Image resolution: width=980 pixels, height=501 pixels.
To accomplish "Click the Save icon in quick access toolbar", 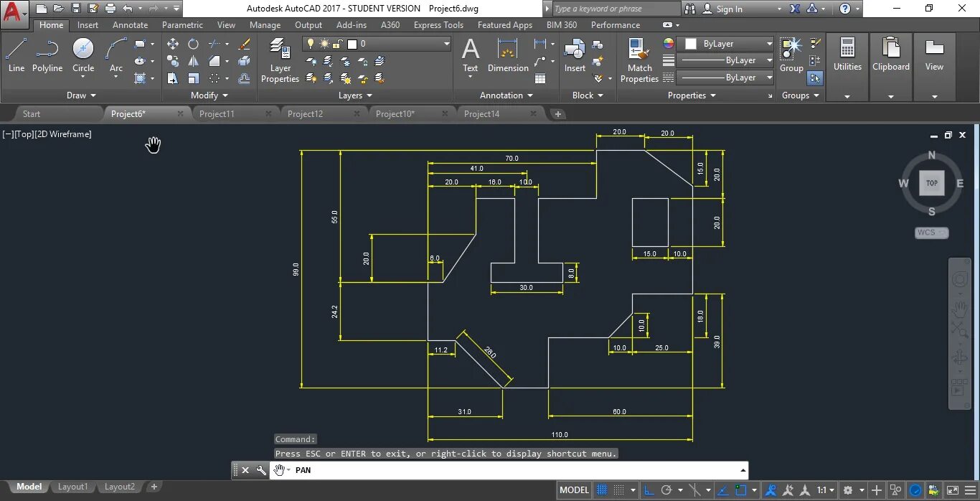I will 75,9.
